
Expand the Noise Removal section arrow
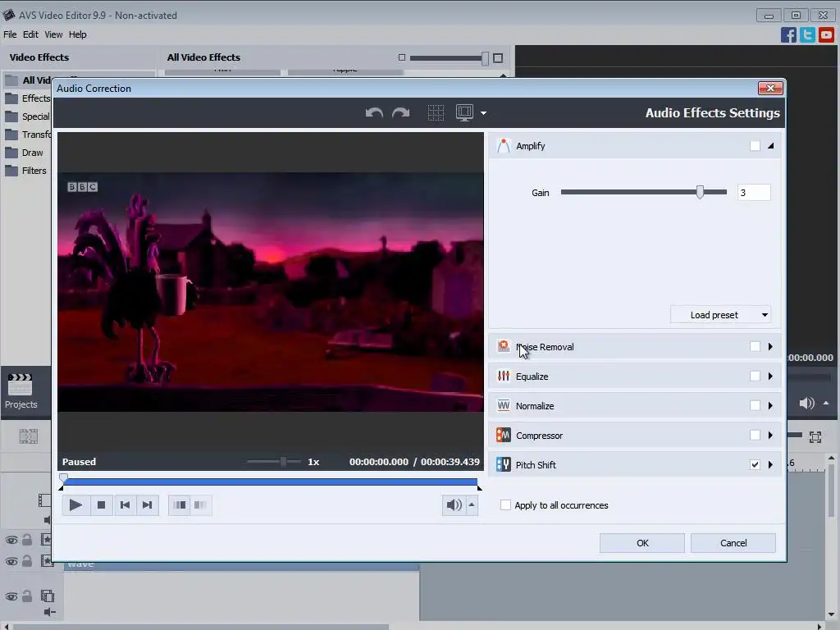[x=770, y=347]
